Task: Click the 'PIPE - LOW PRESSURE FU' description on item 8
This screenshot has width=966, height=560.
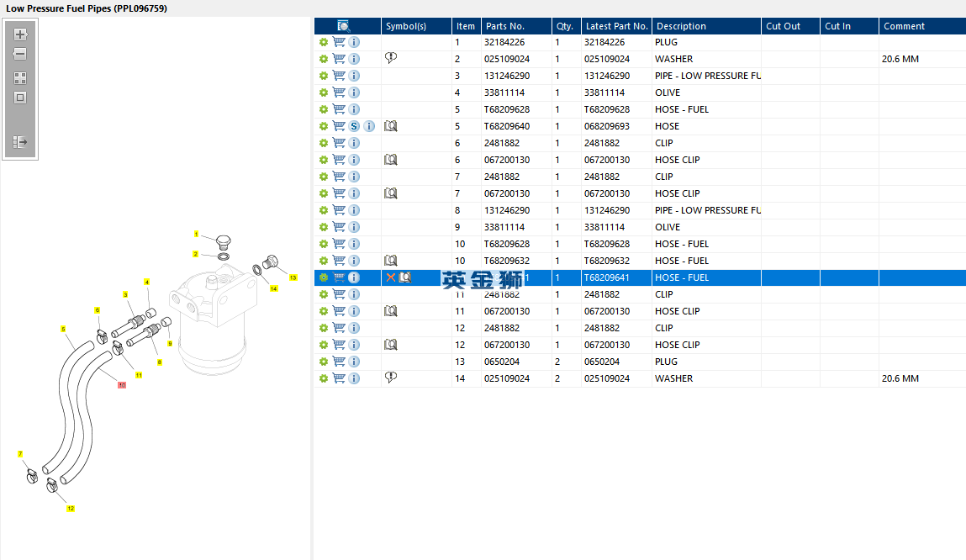Action: coord(708,210)
